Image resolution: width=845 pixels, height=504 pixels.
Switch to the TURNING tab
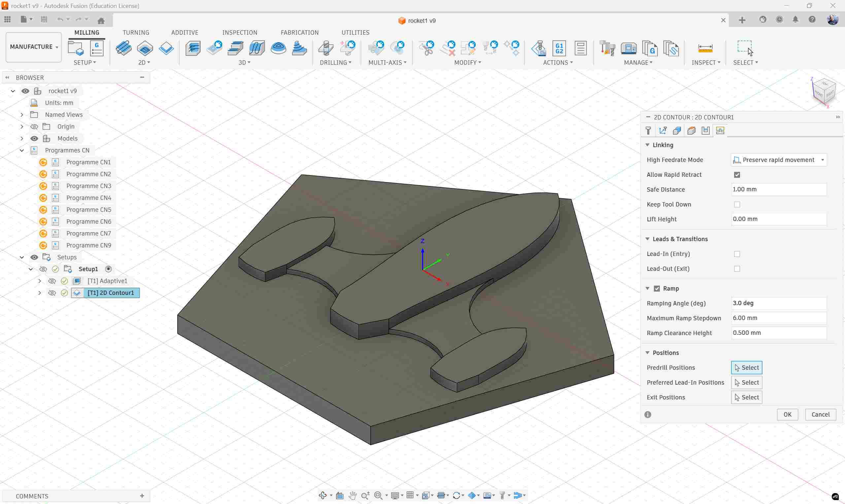(x=136, y=33)
